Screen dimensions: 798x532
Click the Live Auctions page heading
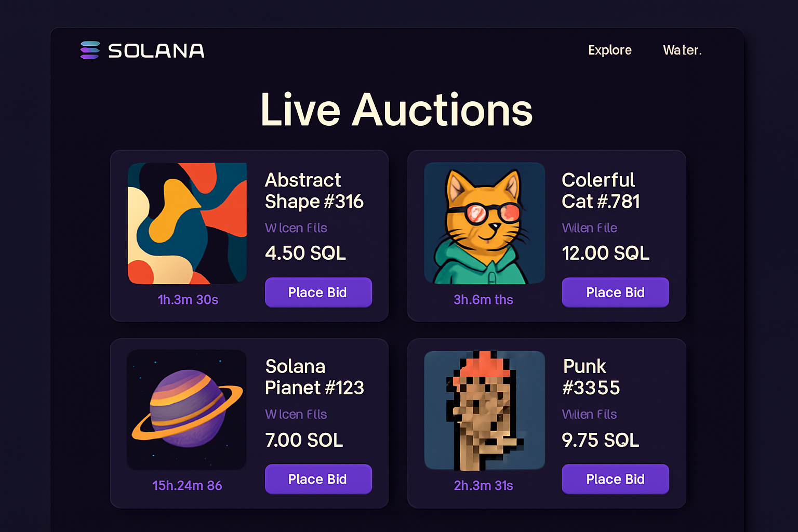click(396, 110)
